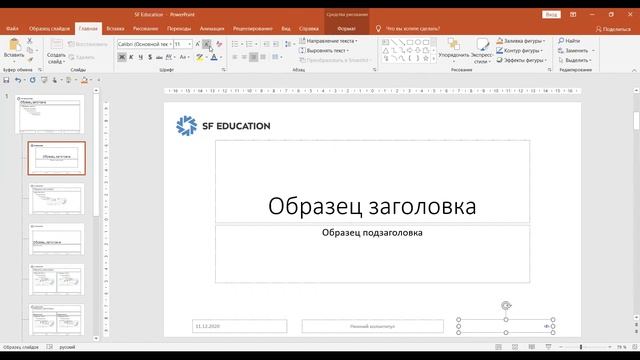Click the Образец заголовка title placeholder
This screenshot has height=360, width=640.
pos(372,182)
